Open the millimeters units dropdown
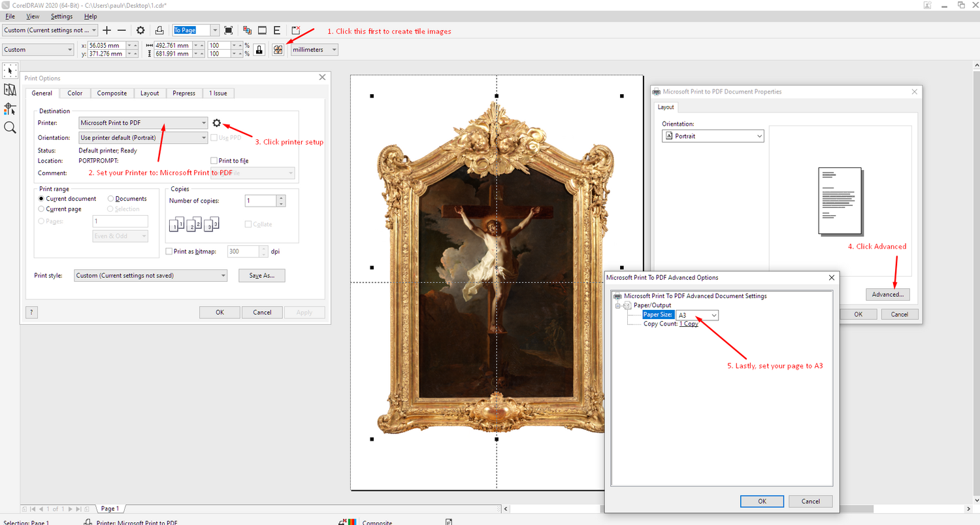 pyautogui.click(x=315, y=50)
